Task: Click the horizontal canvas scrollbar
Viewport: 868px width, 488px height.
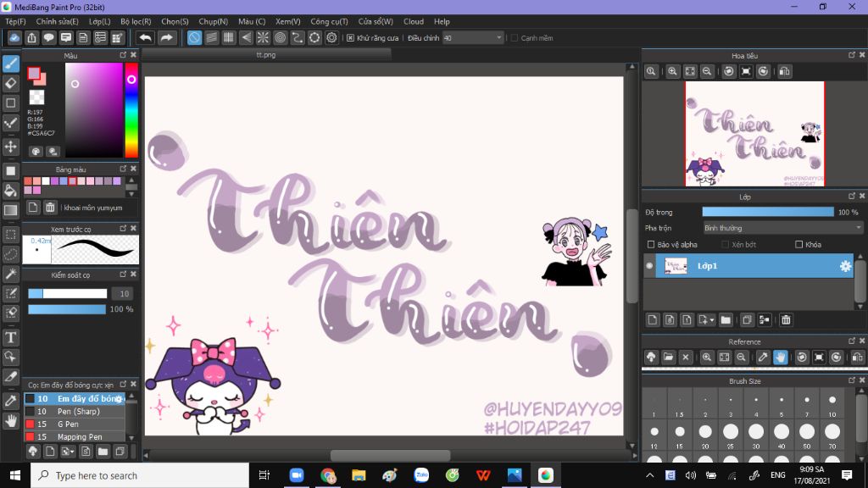Action: (390, 455)
